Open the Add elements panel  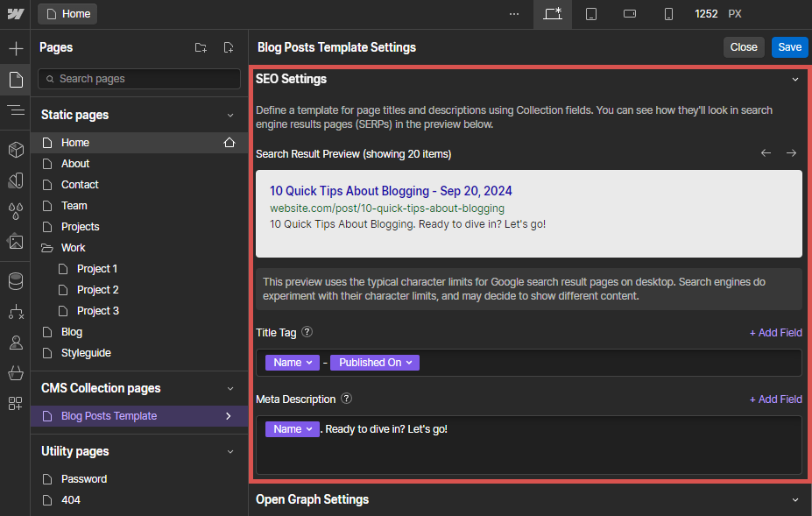tap(16, 49)
